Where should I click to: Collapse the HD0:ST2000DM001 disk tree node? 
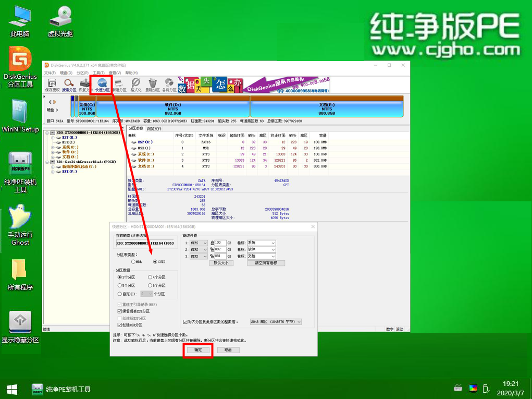pos(47,133)
